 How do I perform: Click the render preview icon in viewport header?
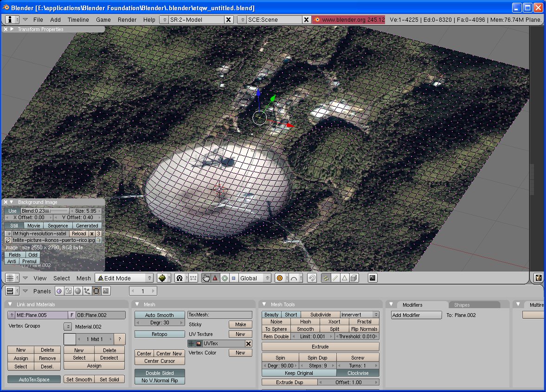pos(372,278)
